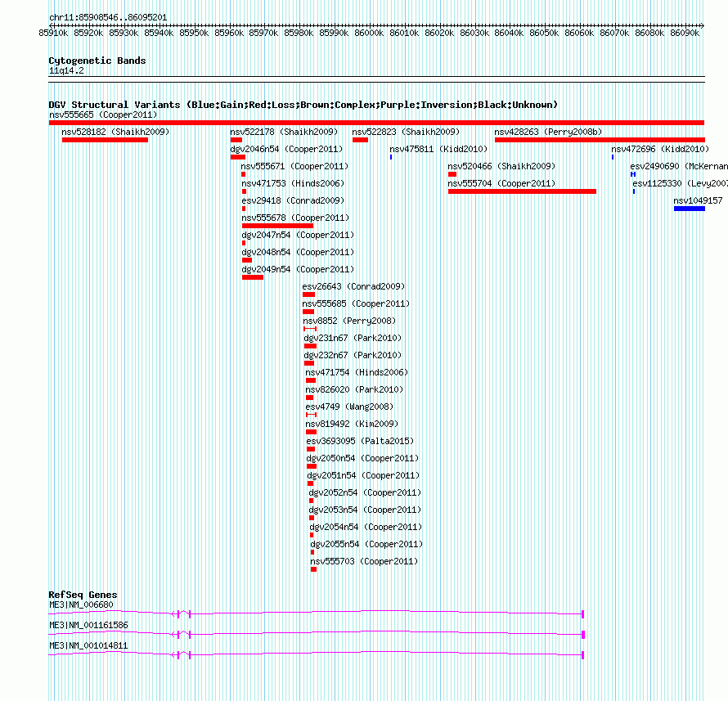Click the 85950k ruler position
The image size is (728, 701).
194,33
